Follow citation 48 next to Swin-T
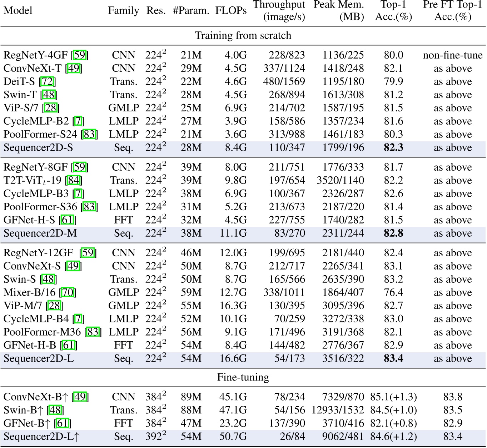This screenshot has width=487, height=448. (49, 95)
